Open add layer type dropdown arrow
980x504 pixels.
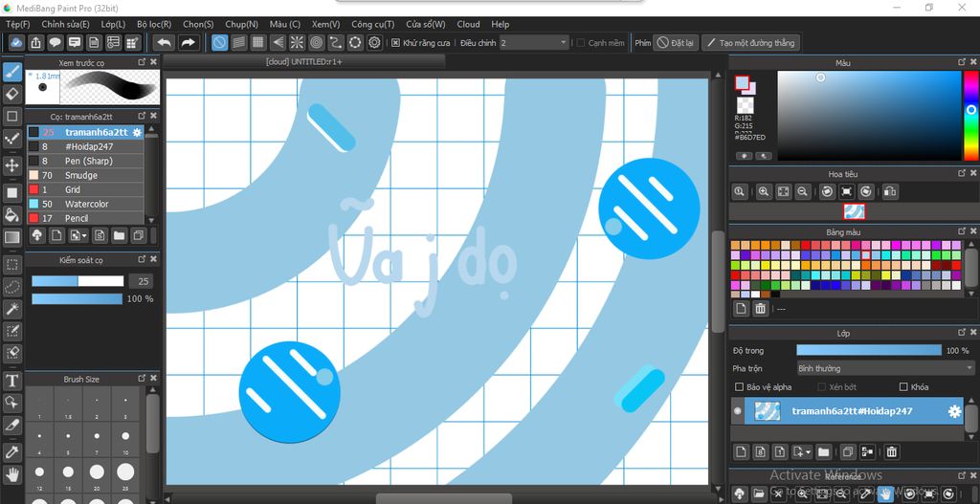pyautogui.click(x=809, y=451)
